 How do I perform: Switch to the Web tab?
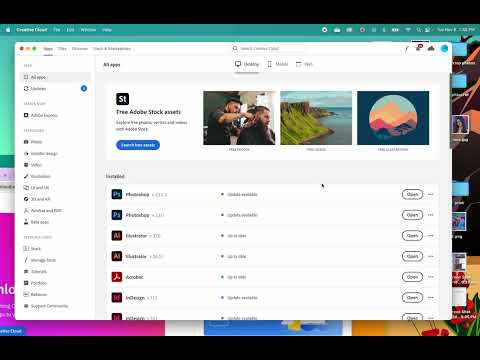304,64
